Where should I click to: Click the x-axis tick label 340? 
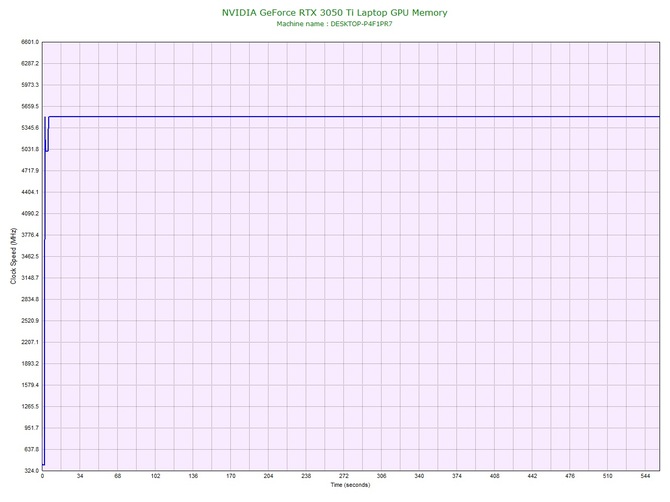coord(419,476)
